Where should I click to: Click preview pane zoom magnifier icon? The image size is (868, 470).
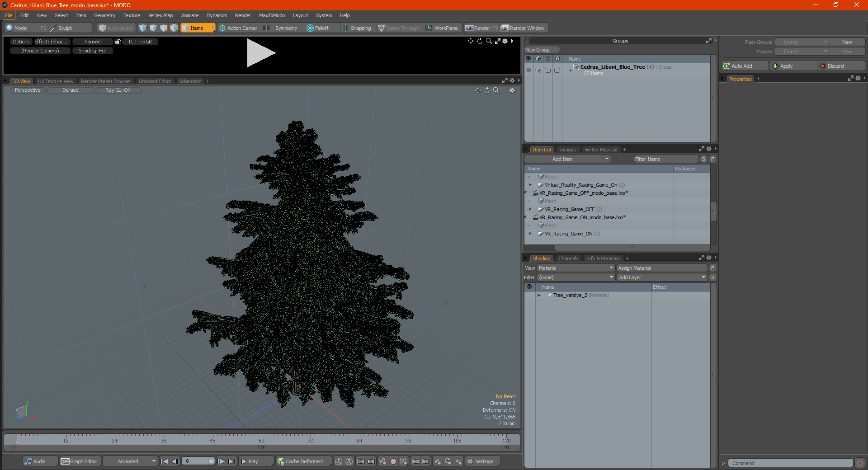tap(489, 41)
